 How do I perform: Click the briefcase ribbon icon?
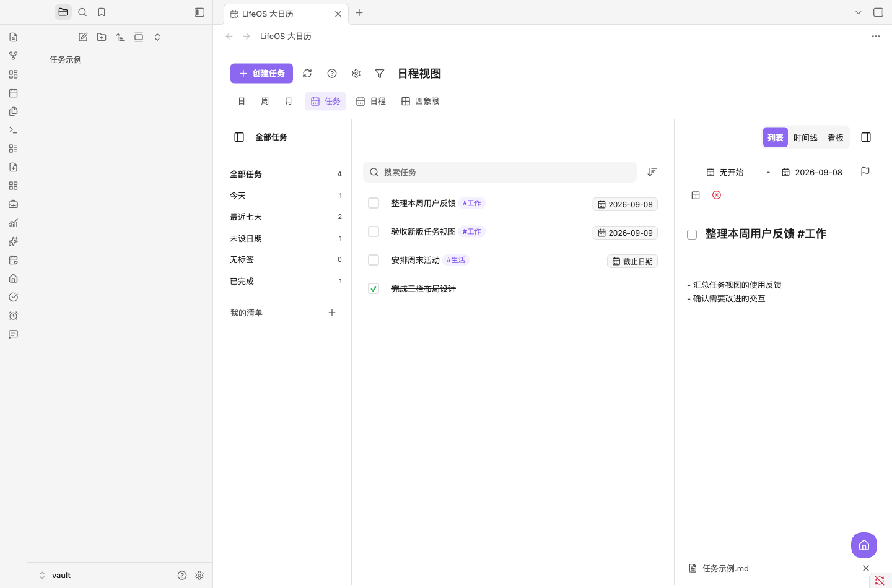point(14,204)
